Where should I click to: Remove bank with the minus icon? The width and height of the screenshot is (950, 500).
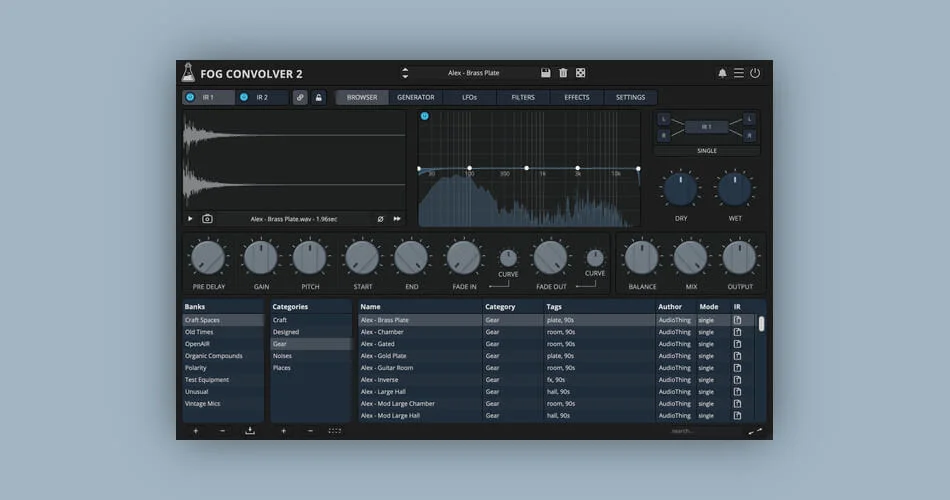(x=222, y=431)
